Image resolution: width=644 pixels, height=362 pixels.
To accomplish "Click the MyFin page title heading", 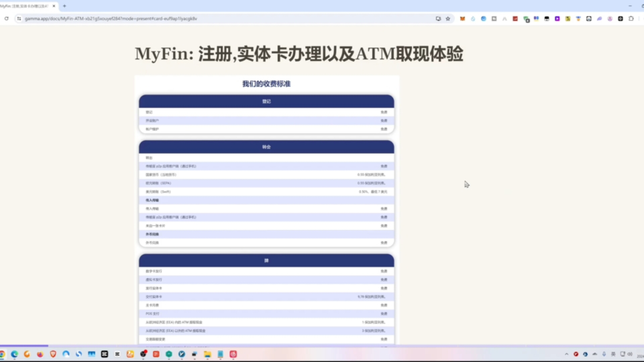I will [x=299, y=54].
